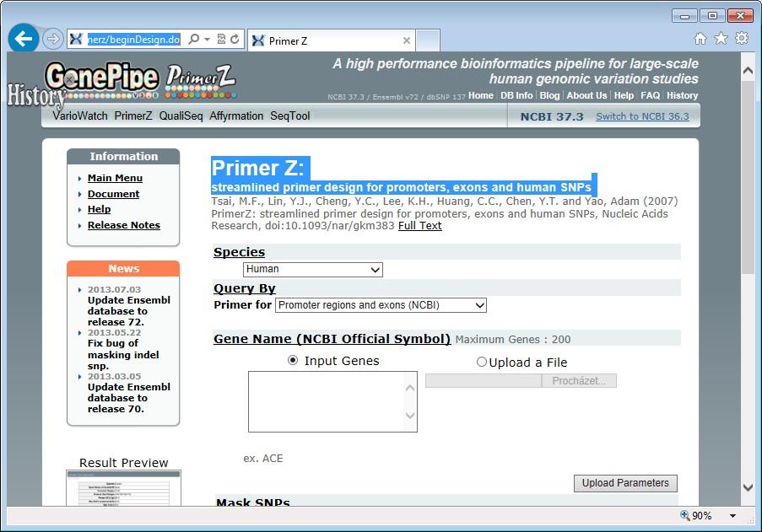Viewport: 762px width, 532px height.
Task: Open Help link in Information panel
Action: [x=99, y=209]
